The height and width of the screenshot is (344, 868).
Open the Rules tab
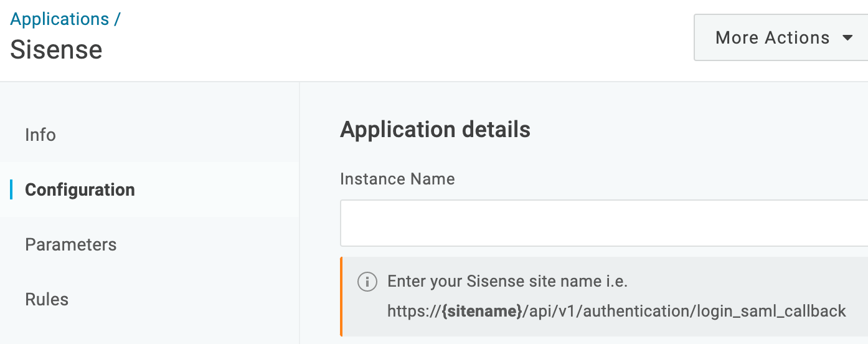[x=47, y=300]
